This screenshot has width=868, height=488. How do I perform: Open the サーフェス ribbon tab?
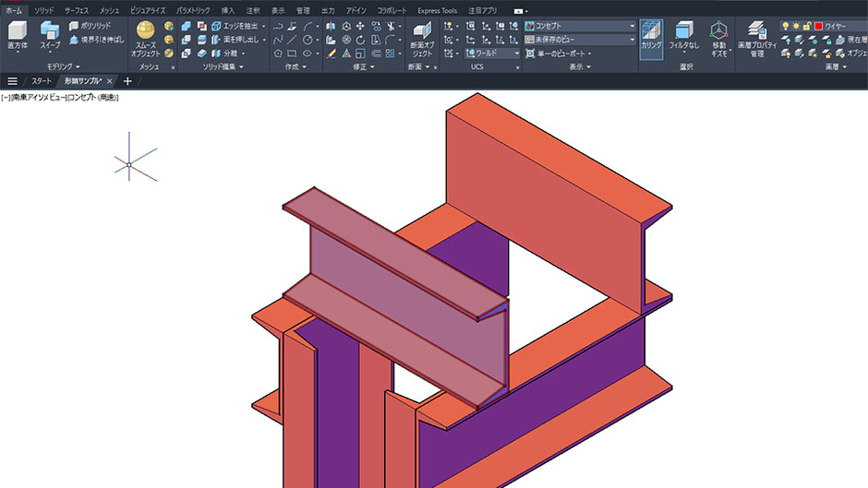[77, 10]
